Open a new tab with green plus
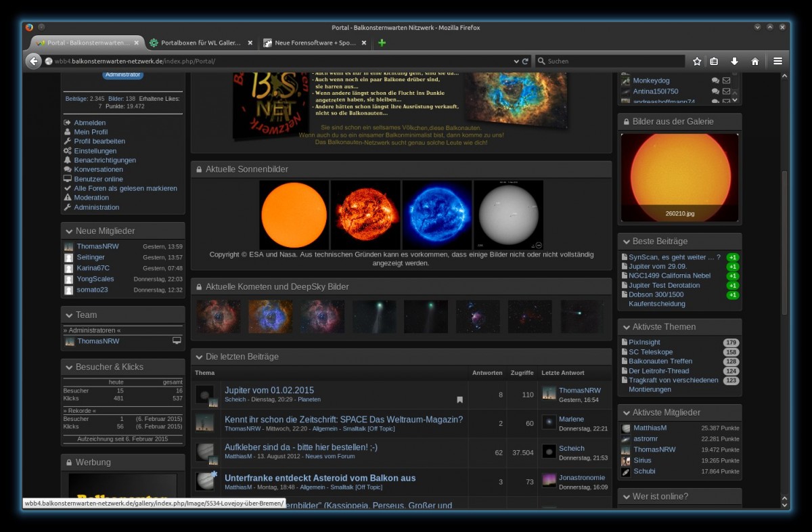Image resolution: width=812 pixels, height=532 pixels. click(382, 43)
